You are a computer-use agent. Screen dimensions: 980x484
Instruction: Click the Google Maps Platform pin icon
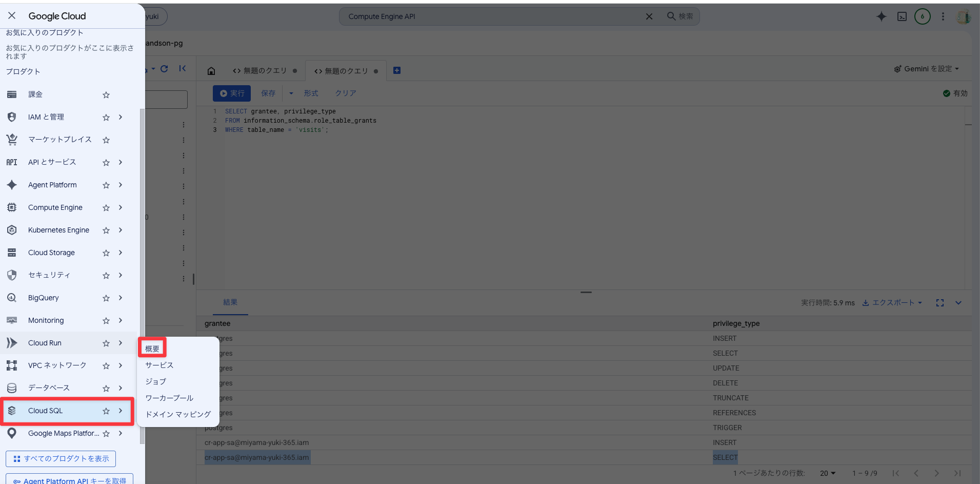click(x=12, y=433)
